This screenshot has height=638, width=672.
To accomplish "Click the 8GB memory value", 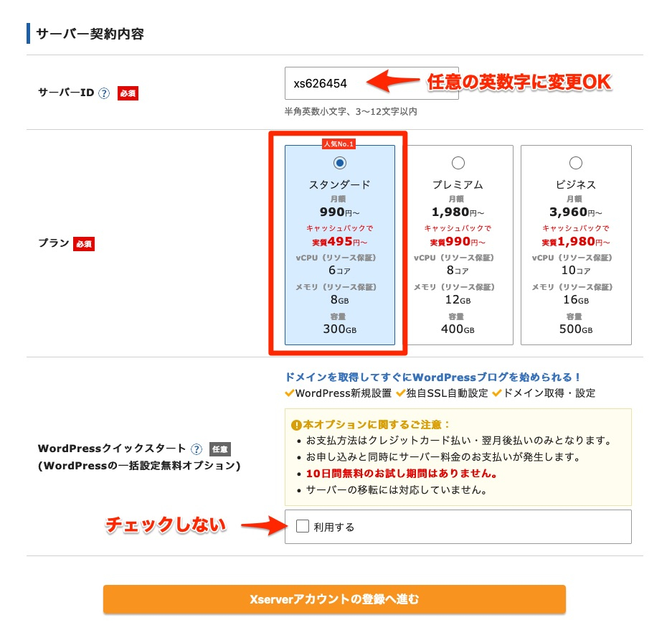I will coord(339,300).
